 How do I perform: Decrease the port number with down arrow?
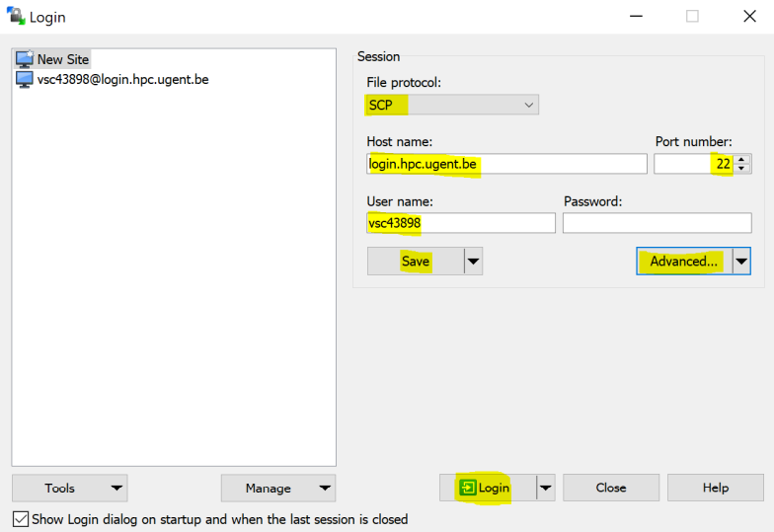[x=742, y=169]
